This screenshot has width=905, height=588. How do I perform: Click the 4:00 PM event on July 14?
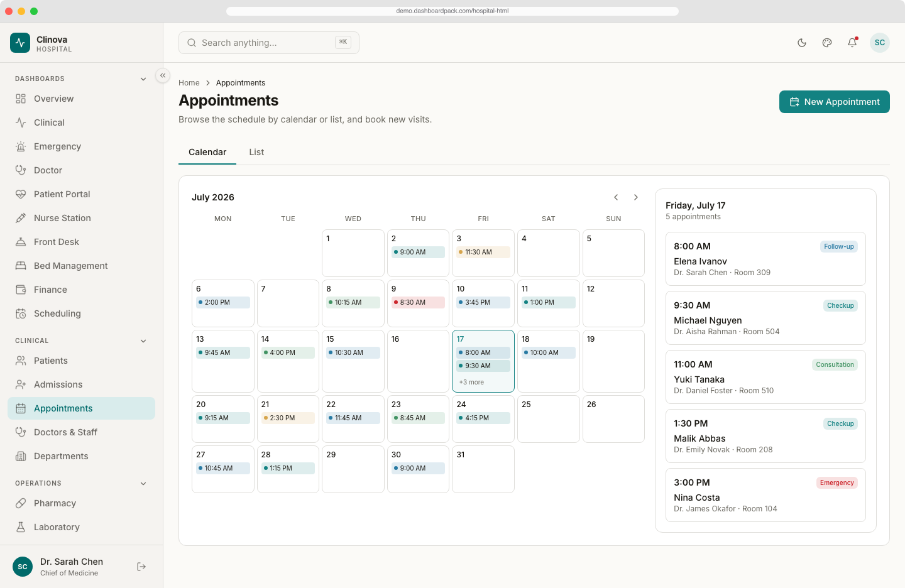coord(288,352)
